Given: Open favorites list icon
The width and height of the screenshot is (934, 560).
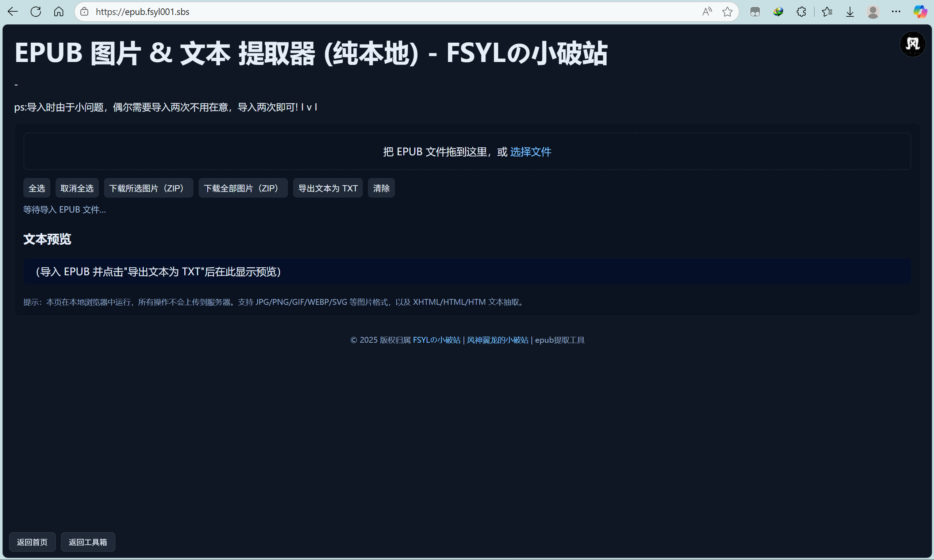Looking at the screenshot, I should coord(827,12).
